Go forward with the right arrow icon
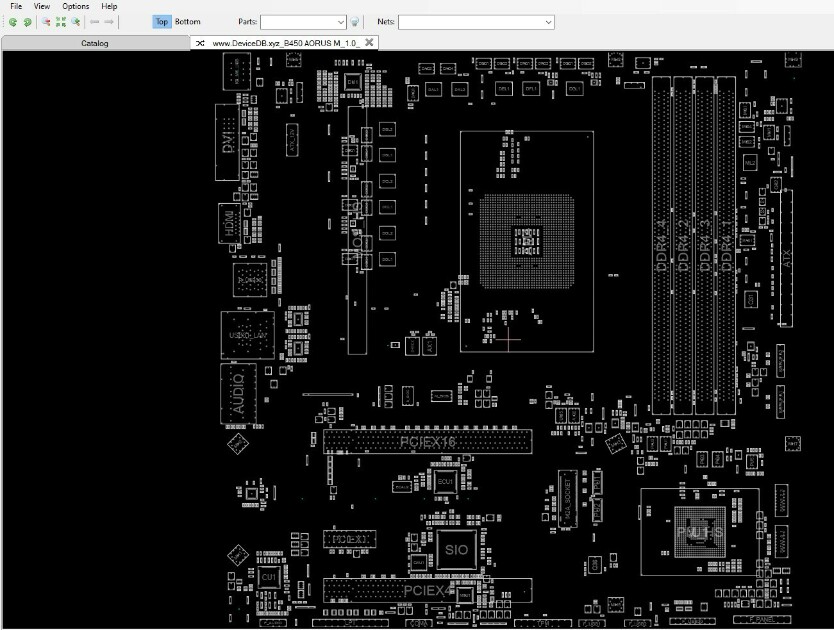The image size is (834, 630). point(109,22)
